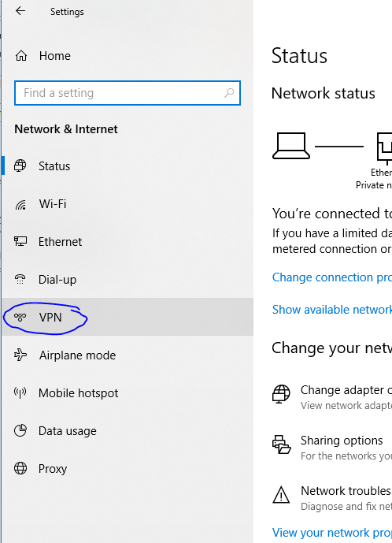
Task: Click the back arrow icon in Settings
Action: click(20, 11)
